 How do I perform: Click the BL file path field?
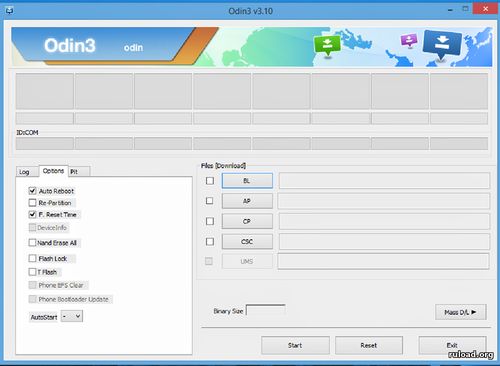coord(384,181)
